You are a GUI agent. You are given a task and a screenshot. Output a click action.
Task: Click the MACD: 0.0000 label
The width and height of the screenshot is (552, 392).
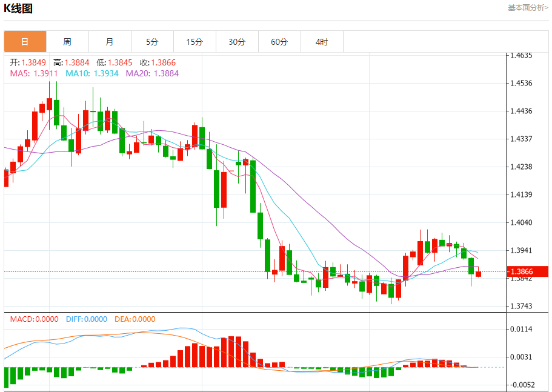pyautogui.click(x=34, y=319)
